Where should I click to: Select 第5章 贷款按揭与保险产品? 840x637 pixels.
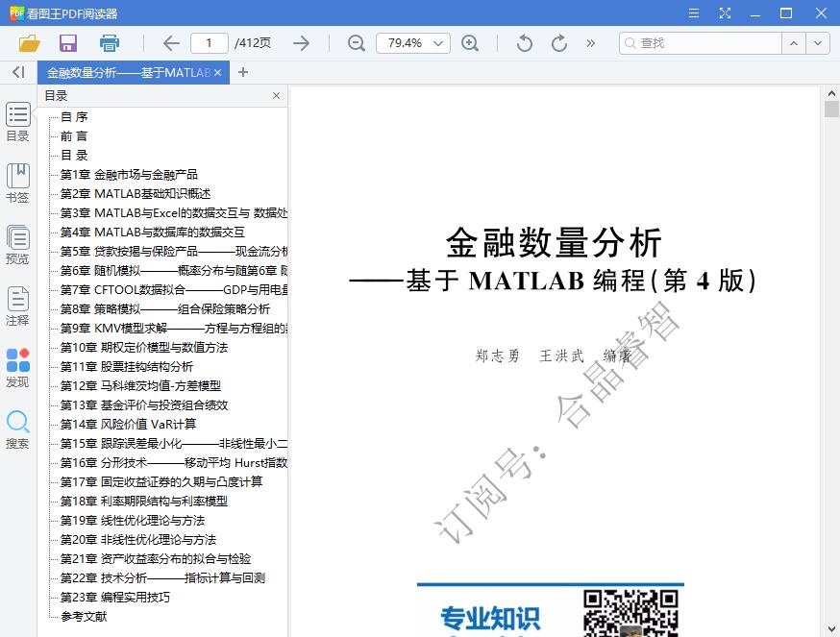tap(174, 252)
